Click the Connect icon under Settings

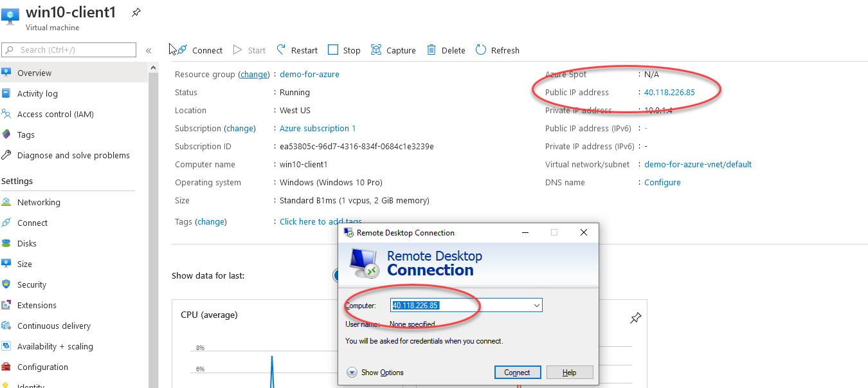coord(6,223)
